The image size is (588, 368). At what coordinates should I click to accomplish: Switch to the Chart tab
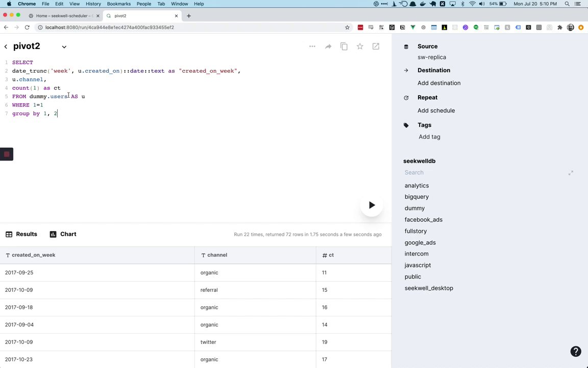tap(63, 234)
